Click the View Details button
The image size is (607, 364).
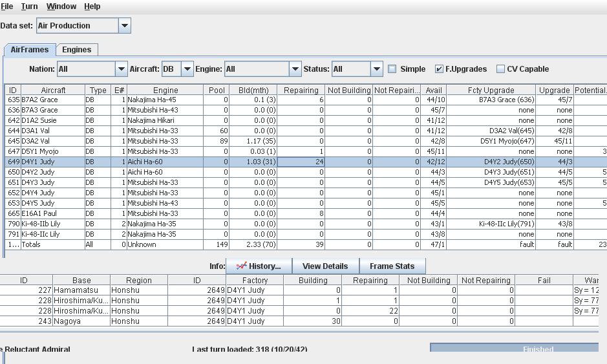click(325, 266)
